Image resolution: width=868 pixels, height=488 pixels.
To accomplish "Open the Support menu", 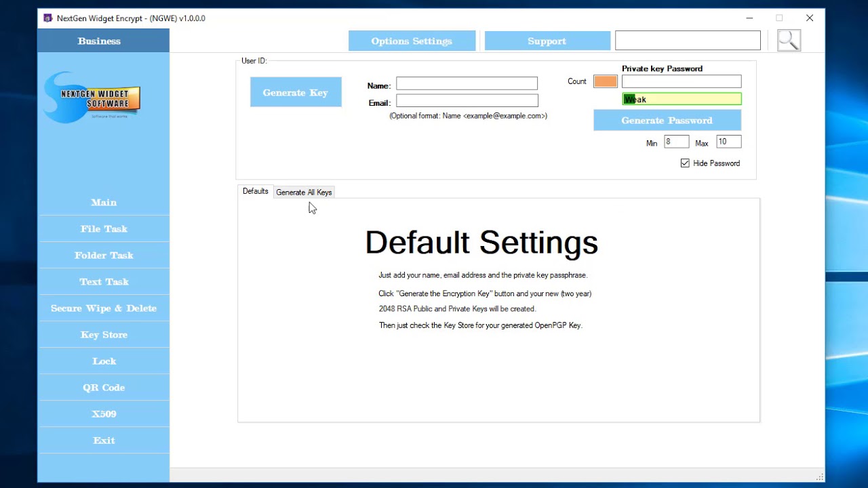I will pyautogui.click(x=547, y=41).
